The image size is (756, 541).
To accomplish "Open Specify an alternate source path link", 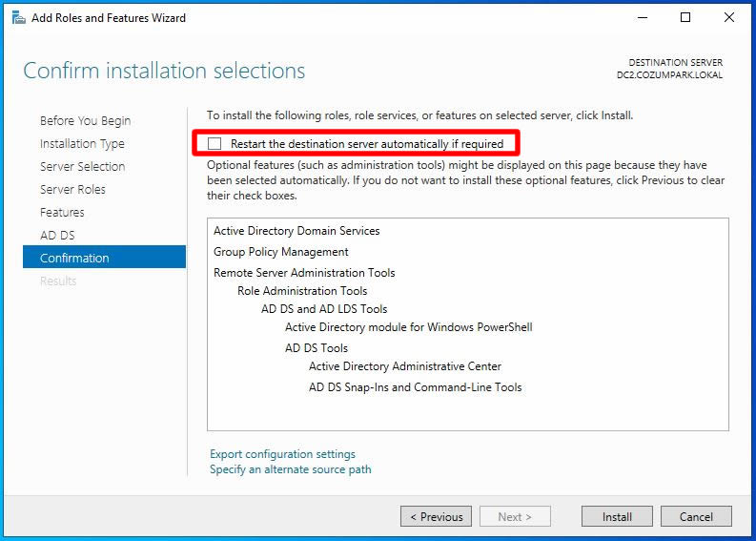I will 291,469.
